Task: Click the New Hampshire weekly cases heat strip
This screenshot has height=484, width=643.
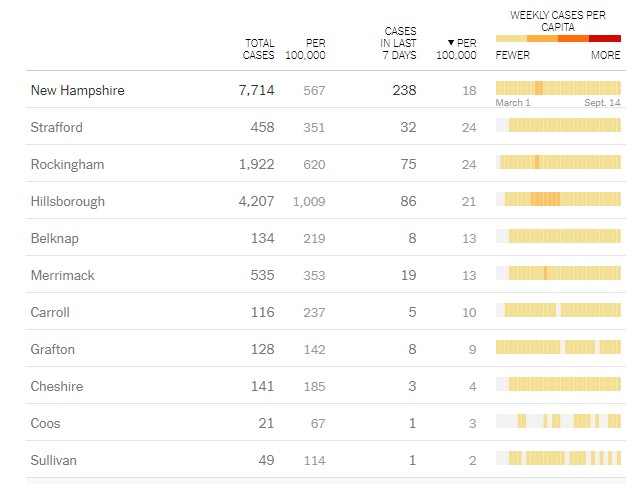Action: coord(558,87)
